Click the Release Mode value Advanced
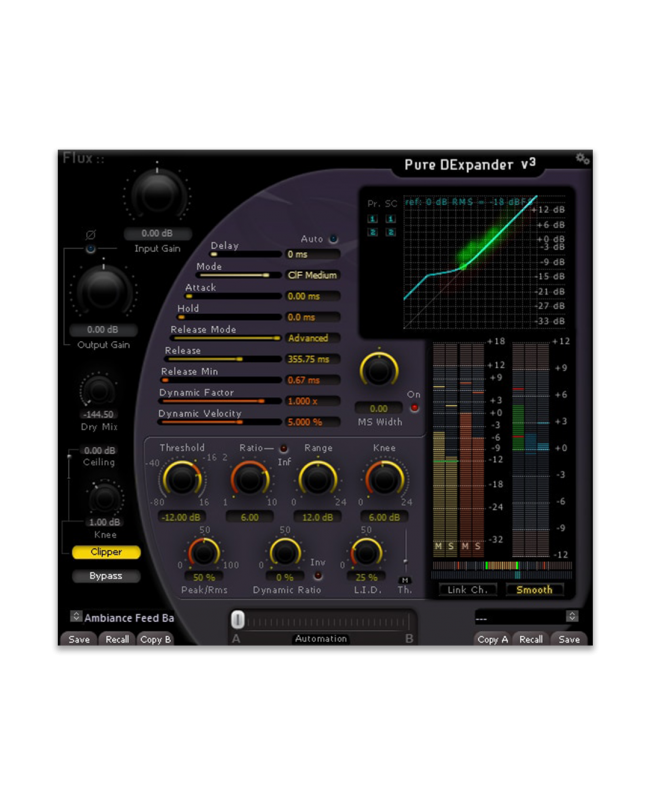This screenshot has height=794, width=650. pyautogui.click(x=312, y=338)
